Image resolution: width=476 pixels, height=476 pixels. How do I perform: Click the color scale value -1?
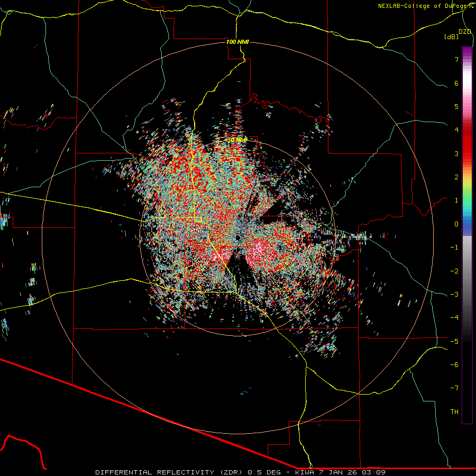click(x=454, y=248)
